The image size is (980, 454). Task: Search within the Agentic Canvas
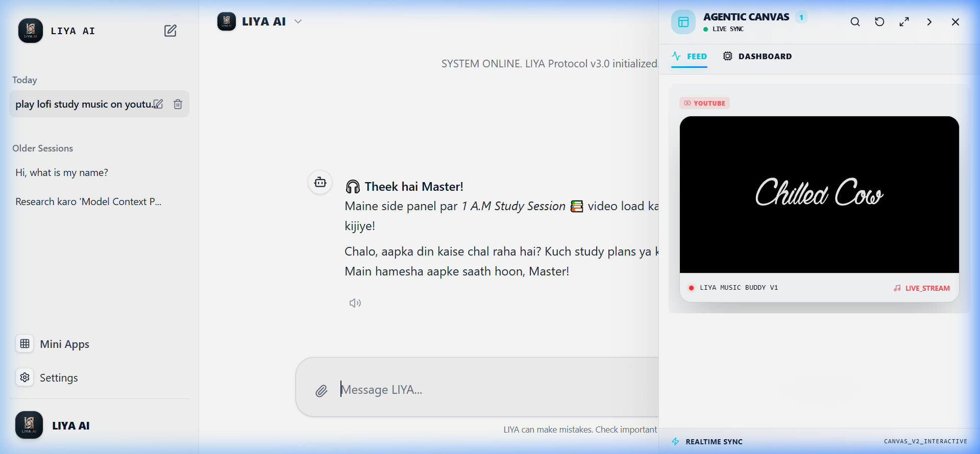[855, 22]
